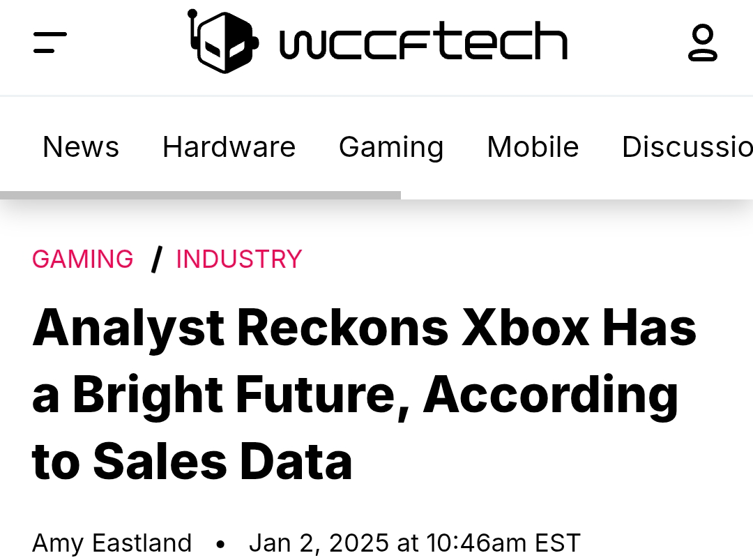Click the bullet separator after author name
Image resolution: width=753 pixels, height=560 pixels.
220,543
